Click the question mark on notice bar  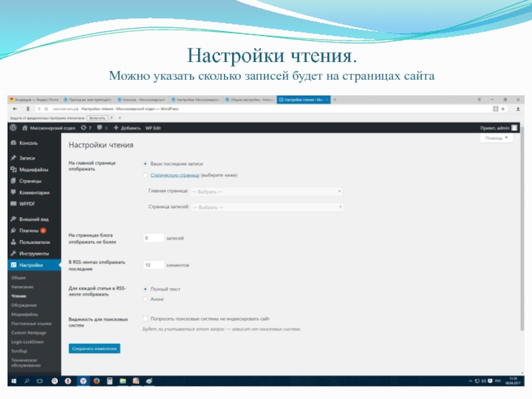point(112,118)
